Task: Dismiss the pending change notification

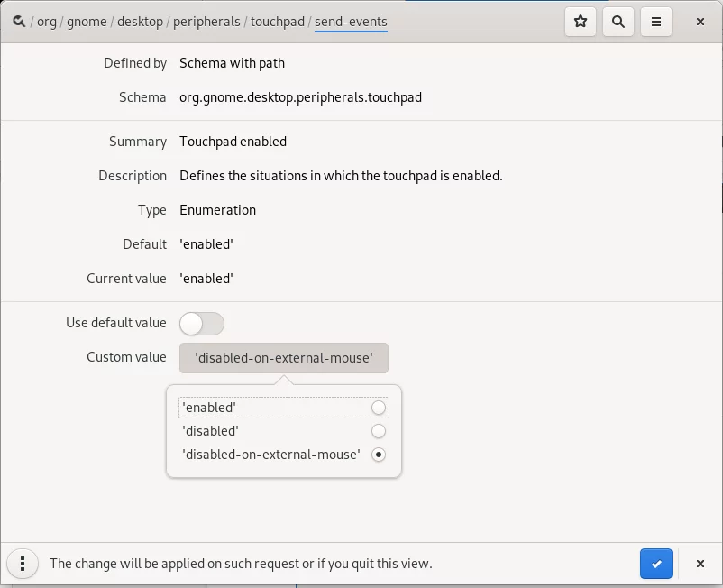Action: [x=700, y=564]
